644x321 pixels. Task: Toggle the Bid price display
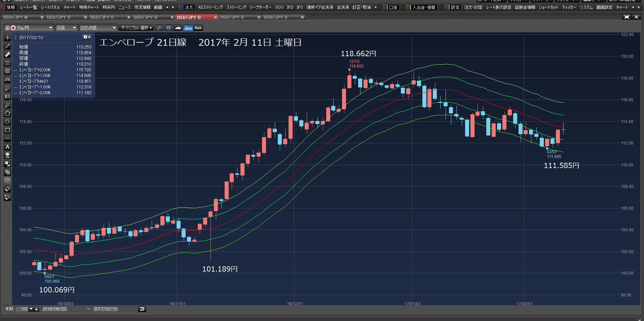point(188,28)
